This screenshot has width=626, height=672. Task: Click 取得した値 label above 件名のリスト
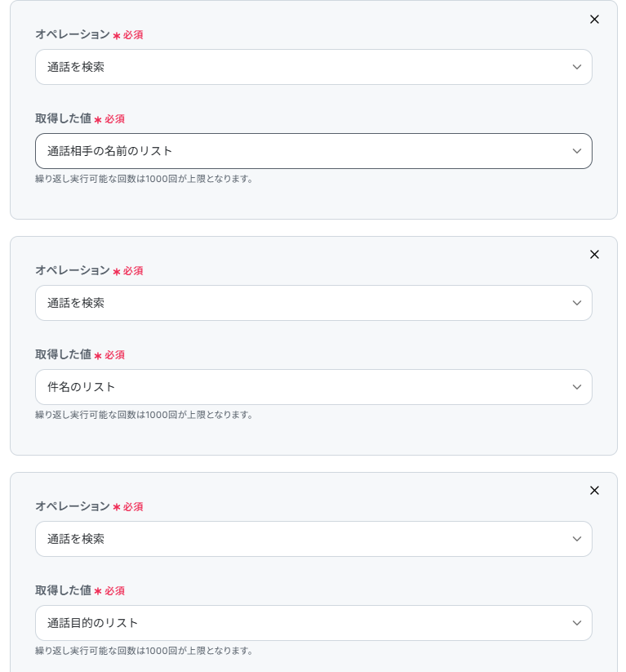point(63,354)
